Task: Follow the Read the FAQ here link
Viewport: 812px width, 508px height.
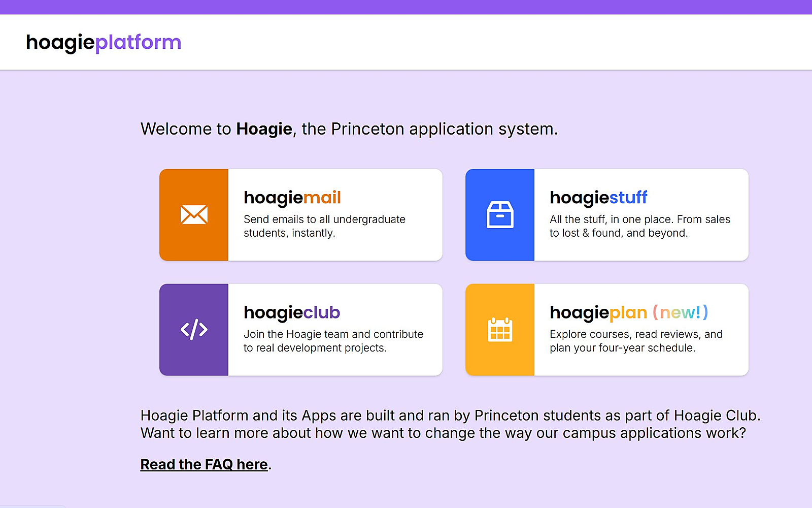Action: (x=204, y=464)
